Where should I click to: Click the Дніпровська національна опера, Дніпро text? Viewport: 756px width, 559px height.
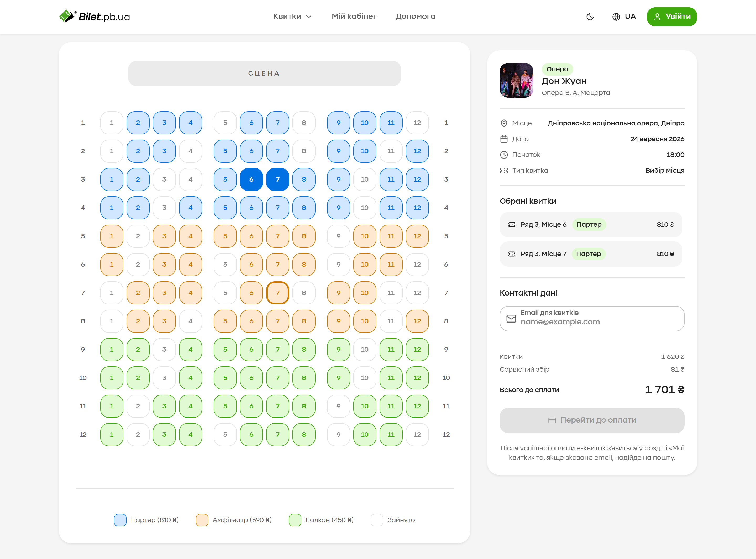click(x=616, y=123)
